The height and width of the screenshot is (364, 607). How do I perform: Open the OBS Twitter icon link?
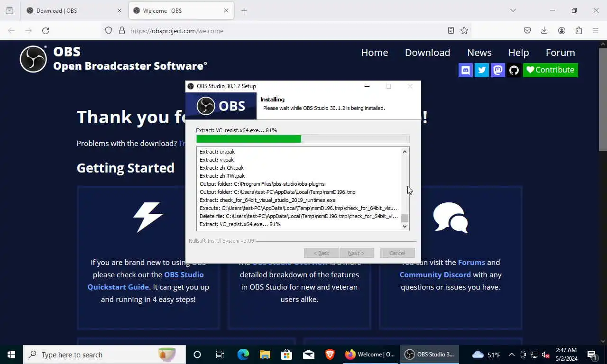point(482,70)
